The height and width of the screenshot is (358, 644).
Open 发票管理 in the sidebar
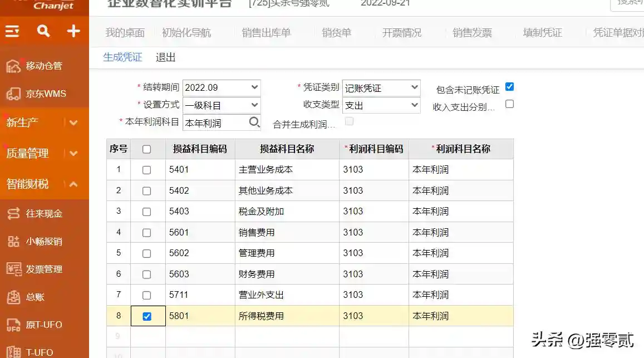[44, 269]
